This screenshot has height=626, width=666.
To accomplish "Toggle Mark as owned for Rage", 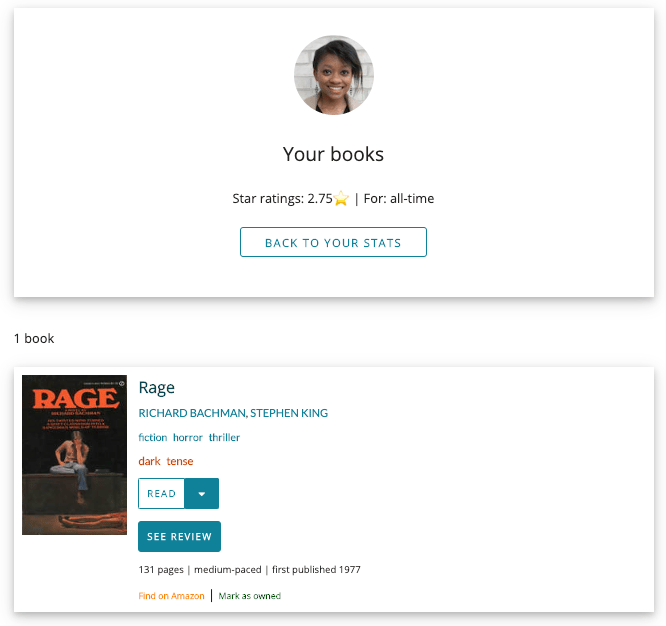I will (x=250, y=596).
